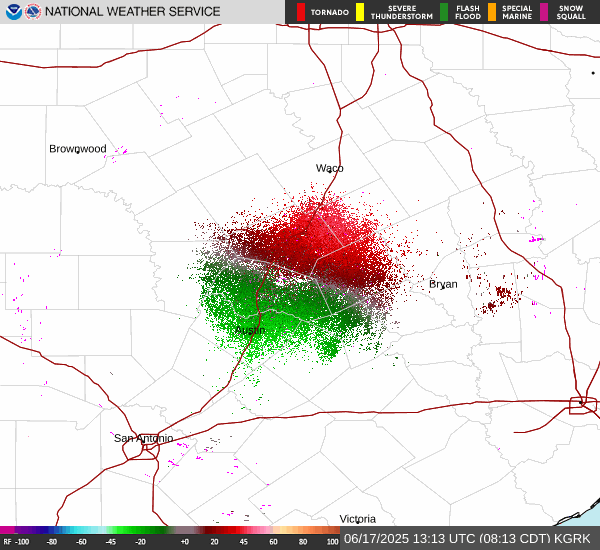Click the Victoria city label

coord(357,519)
